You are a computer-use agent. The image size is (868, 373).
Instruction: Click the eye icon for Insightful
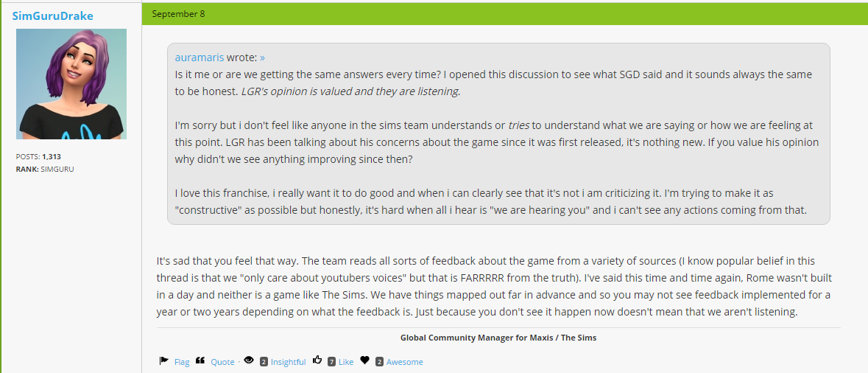coord(249,360)
